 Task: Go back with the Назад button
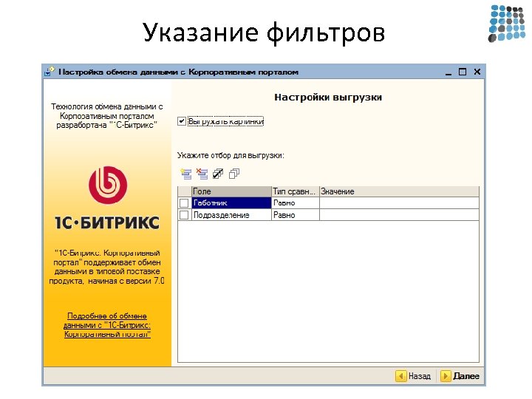(x=413, y=376)
